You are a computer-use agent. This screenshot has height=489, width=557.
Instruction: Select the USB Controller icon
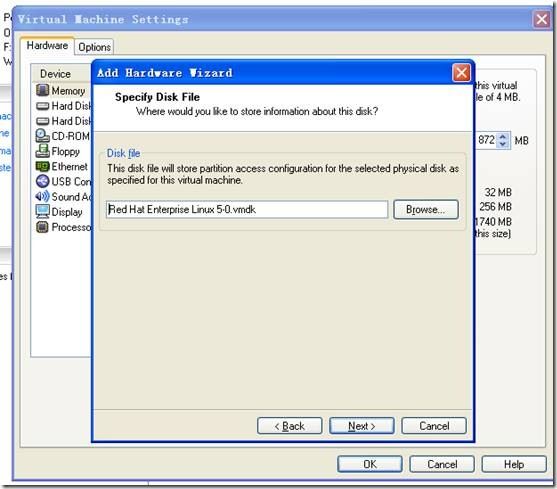coord(43,181)
